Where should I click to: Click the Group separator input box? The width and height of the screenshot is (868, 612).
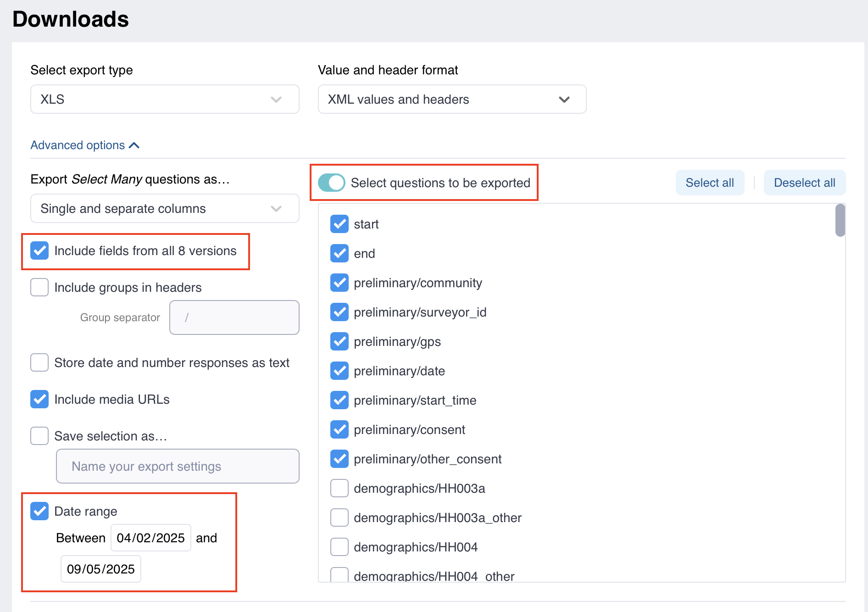[x=234, y=317]
